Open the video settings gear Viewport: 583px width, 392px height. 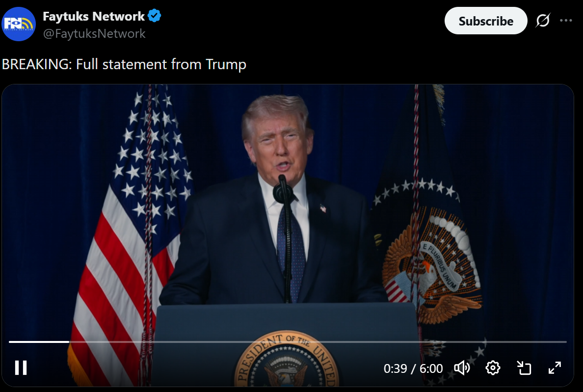(493, 368)
